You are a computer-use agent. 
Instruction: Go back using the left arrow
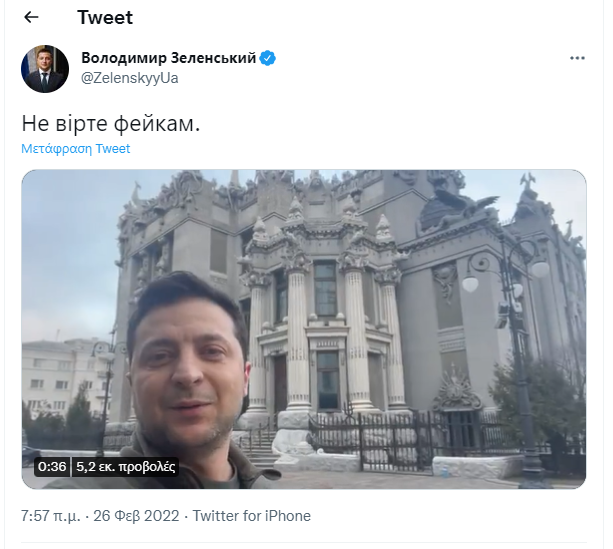31,17
